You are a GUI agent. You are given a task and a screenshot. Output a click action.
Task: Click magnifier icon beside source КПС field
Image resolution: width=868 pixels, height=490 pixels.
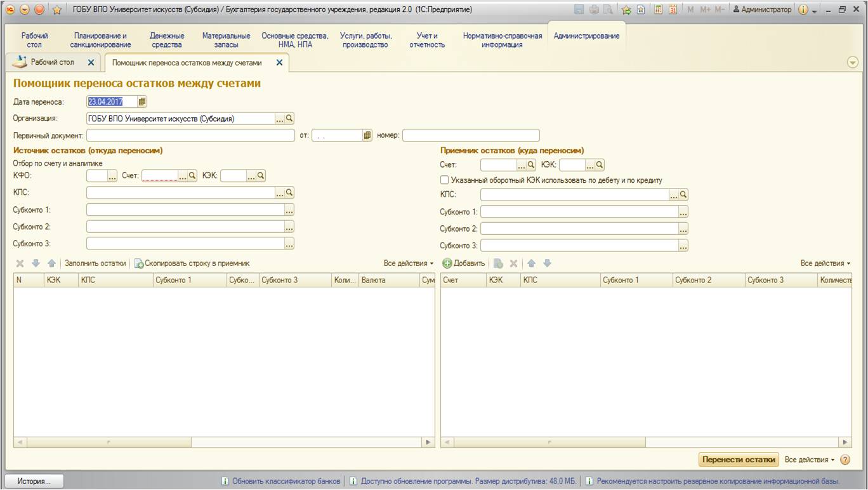tap(289, 192)
